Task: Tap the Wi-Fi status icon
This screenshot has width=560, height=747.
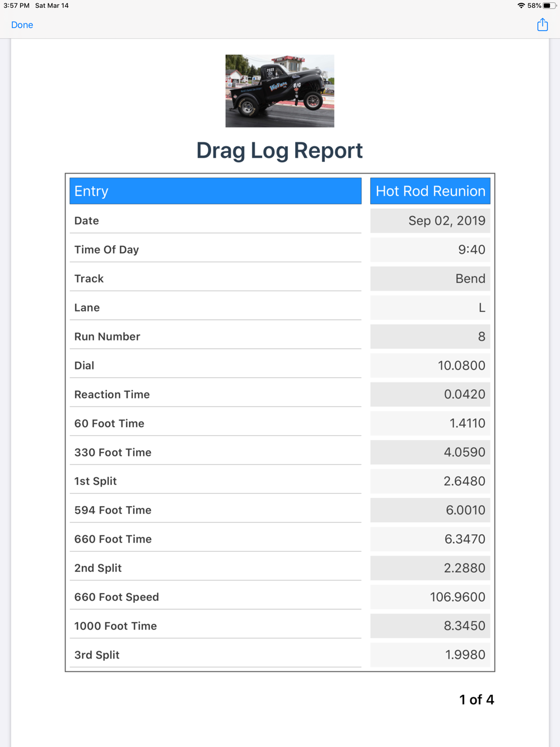Action: tap(521, 6)
